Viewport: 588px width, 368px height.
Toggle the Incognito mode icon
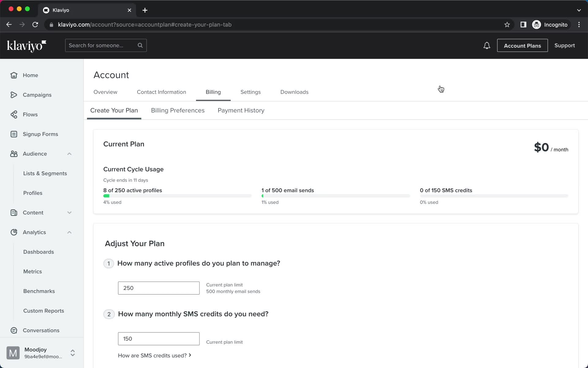(x=537, y=25)
